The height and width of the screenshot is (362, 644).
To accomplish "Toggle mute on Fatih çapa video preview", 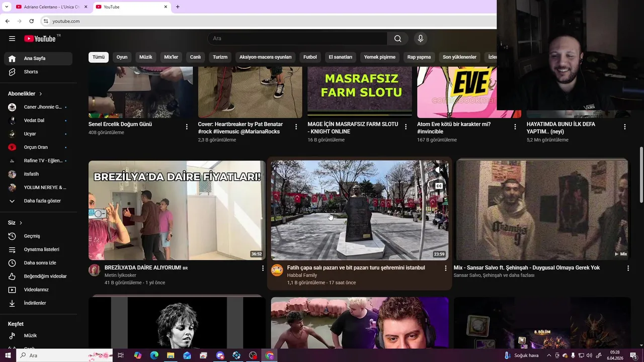I will 438,170.
